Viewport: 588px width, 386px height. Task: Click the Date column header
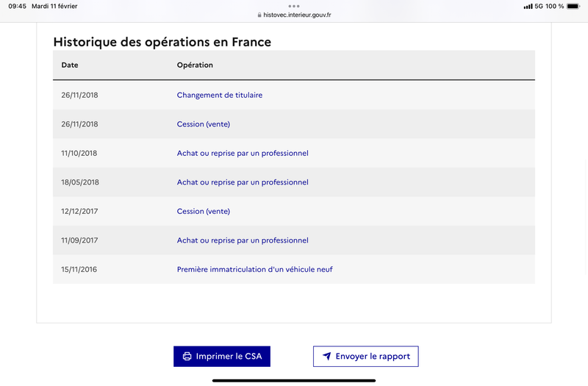pyautogui.click(x=70, y=65)
